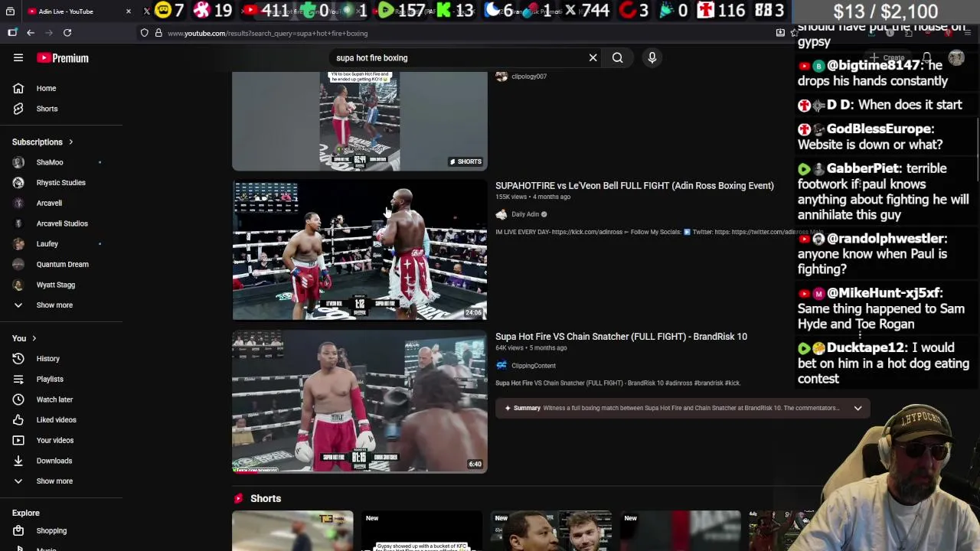Go back with the browser back arrow
The image size is (980, 551).
click(31, 33)
